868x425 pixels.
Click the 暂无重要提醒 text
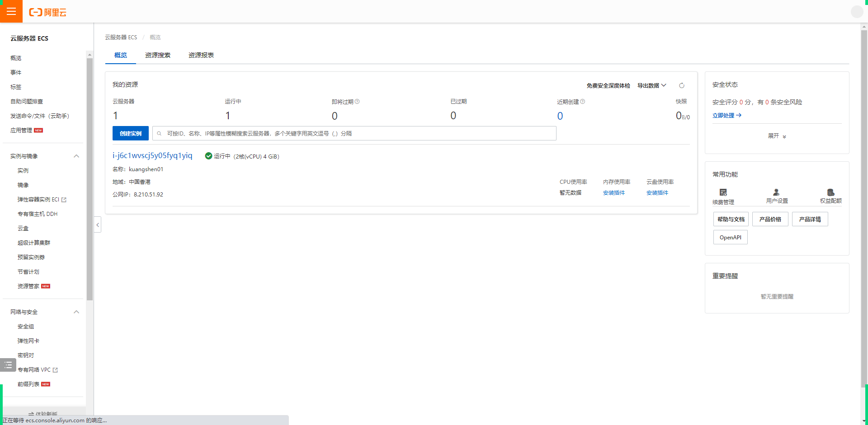click(777, 296)
